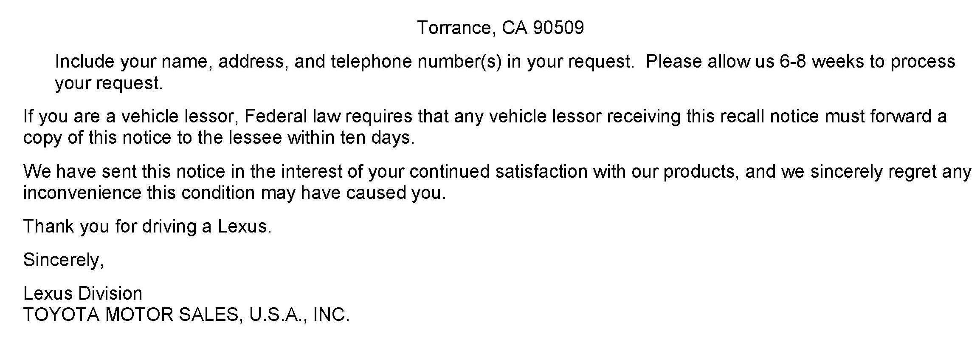
Task: Click the indented line "your request."
Action: click(109, 83)
